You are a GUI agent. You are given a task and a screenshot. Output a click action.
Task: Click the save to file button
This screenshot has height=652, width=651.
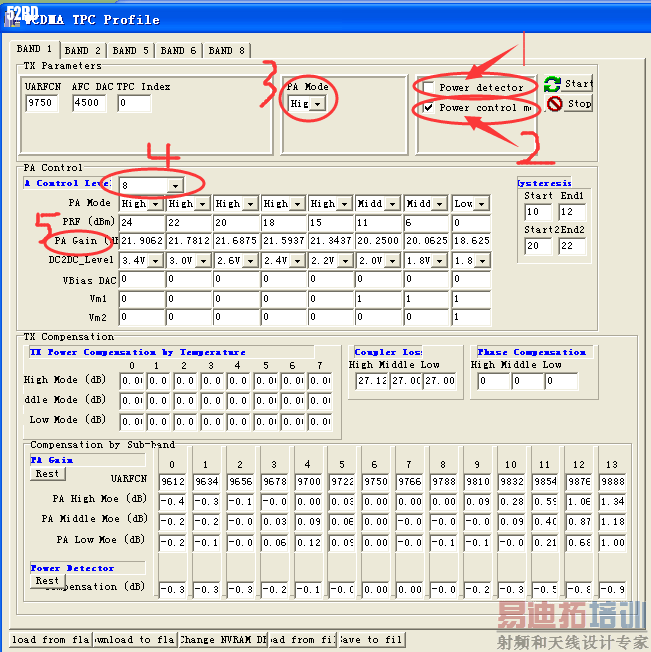(x=372, y=640)
